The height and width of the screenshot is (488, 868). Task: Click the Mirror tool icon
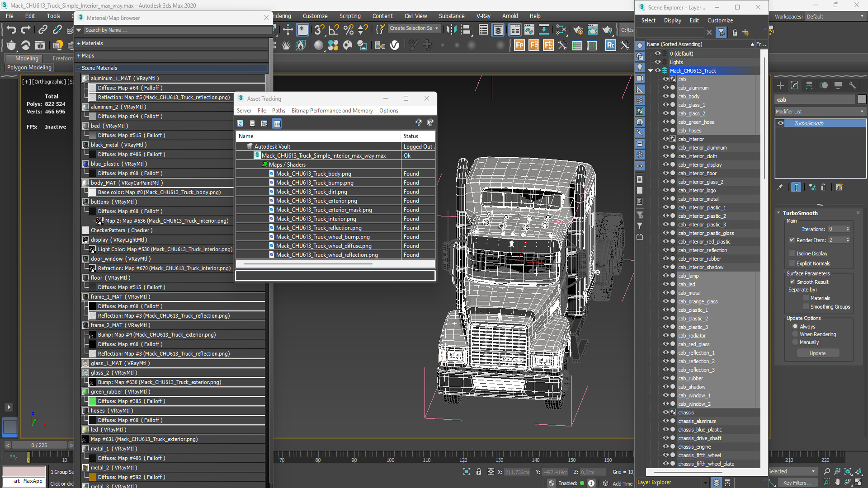pos(451,30)
